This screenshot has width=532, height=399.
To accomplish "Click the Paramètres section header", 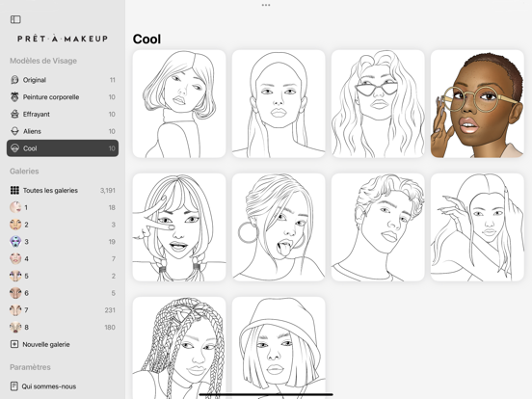I will [x=30, y=367].
